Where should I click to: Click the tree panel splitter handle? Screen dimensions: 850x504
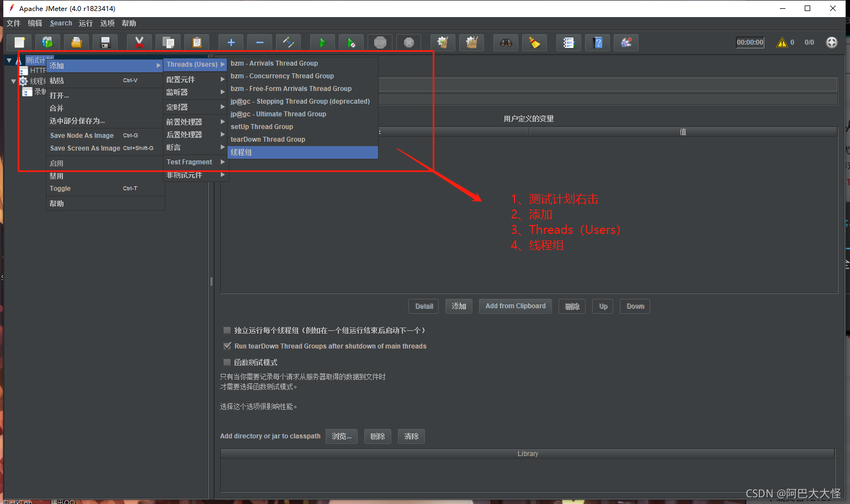pyautogui.click(x=211, y=281)
